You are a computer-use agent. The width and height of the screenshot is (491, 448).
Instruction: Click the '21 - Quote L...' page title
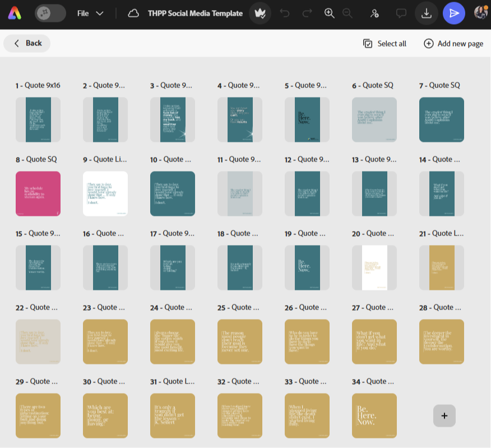point(442,233)
